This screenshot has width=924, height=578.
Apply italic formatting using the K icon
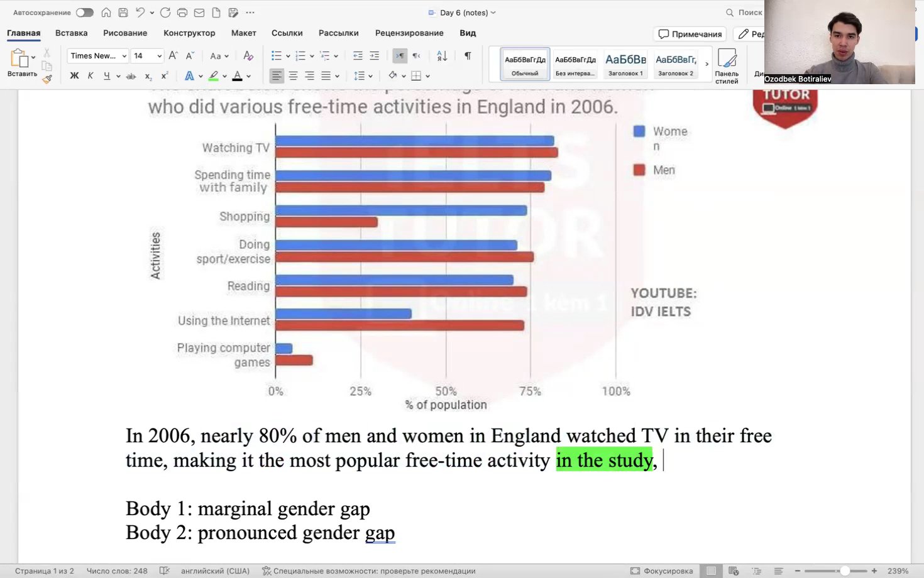90,75
